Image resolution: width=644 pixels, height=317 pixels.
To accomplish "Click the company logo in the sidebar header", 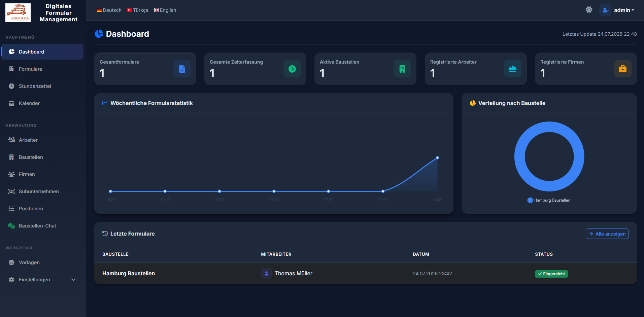I will (18, 13).
